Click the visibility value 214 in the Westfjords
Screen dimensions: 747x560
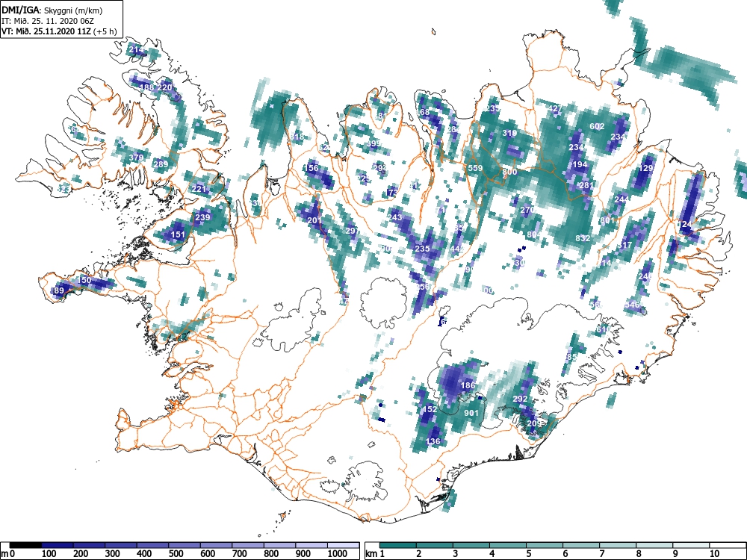point(136,49)
